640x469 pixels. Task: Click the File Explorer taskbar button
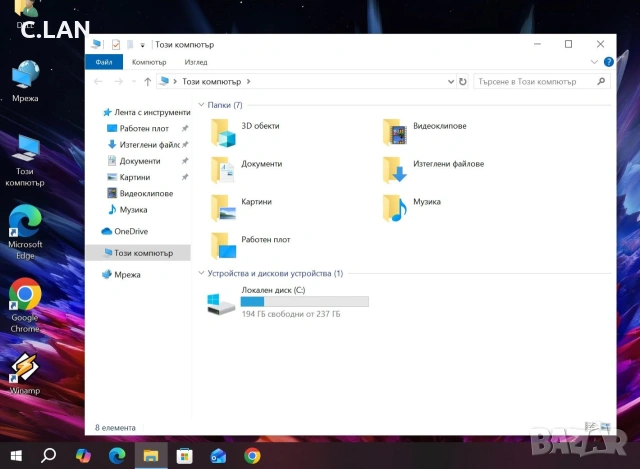[151, 456]
